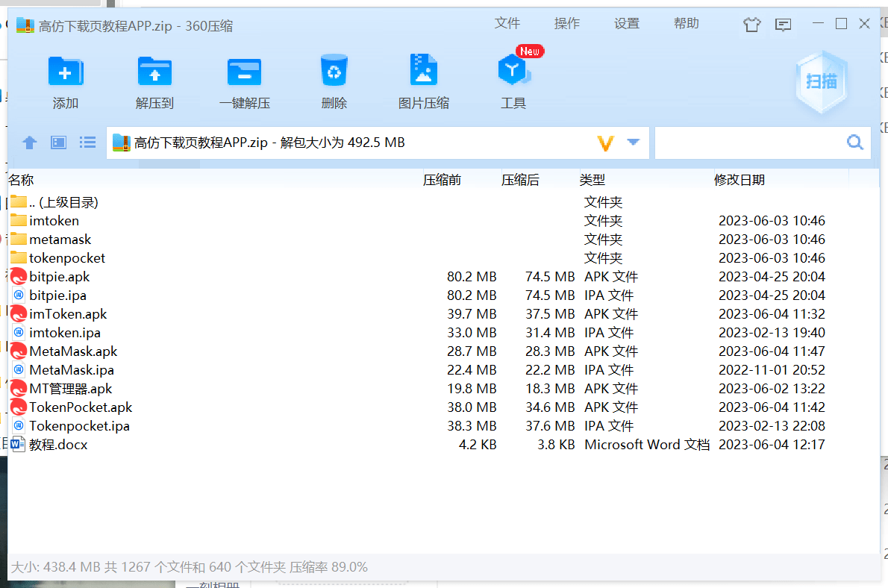The height and width of the screenshot is (588, 888).
Task: Select the metamask folder
Action: coord(60,240)
